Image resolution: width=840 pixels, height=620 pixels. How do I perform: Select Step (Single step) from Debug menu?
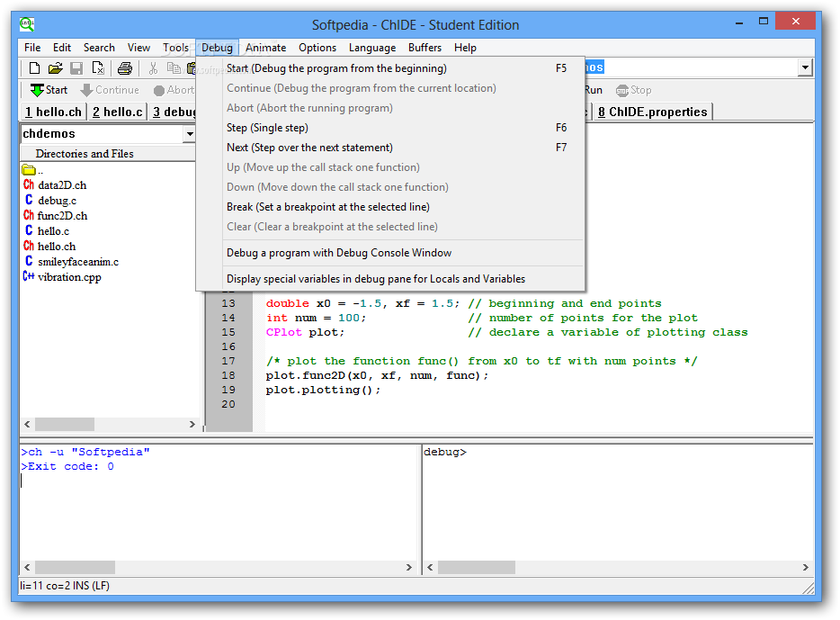[267, 128]
